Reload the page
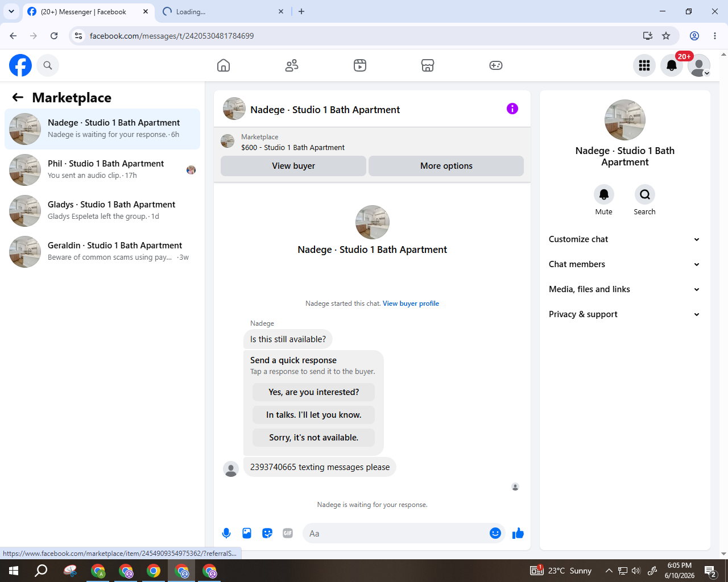The width and height of the screenshot is (728, 582). coord(54,36)
